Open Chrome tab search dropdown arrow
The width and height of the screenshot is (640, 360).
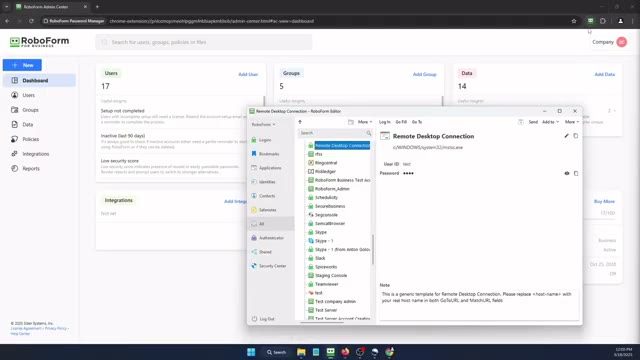[7, 7]
